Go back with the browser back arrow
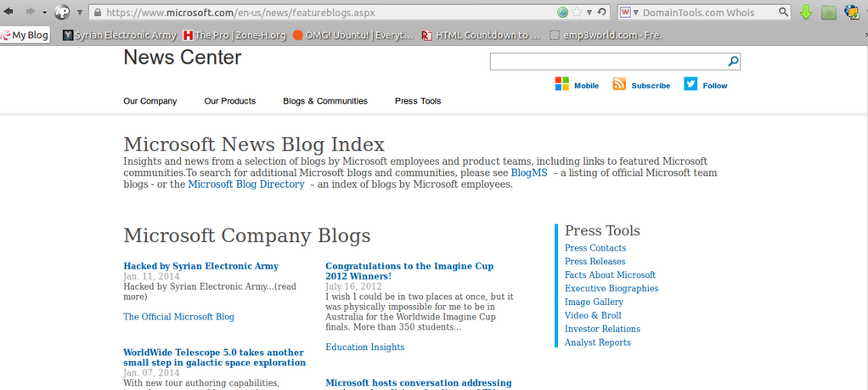 pyautogui.click(x=8, y=12)
